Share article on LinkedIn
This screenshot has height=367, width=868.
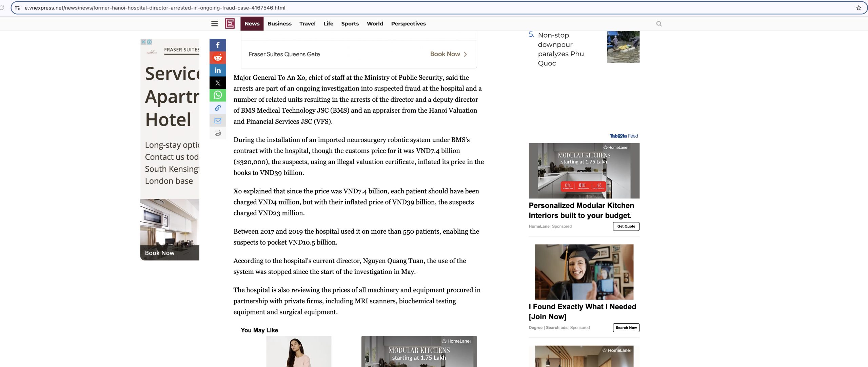218,70
